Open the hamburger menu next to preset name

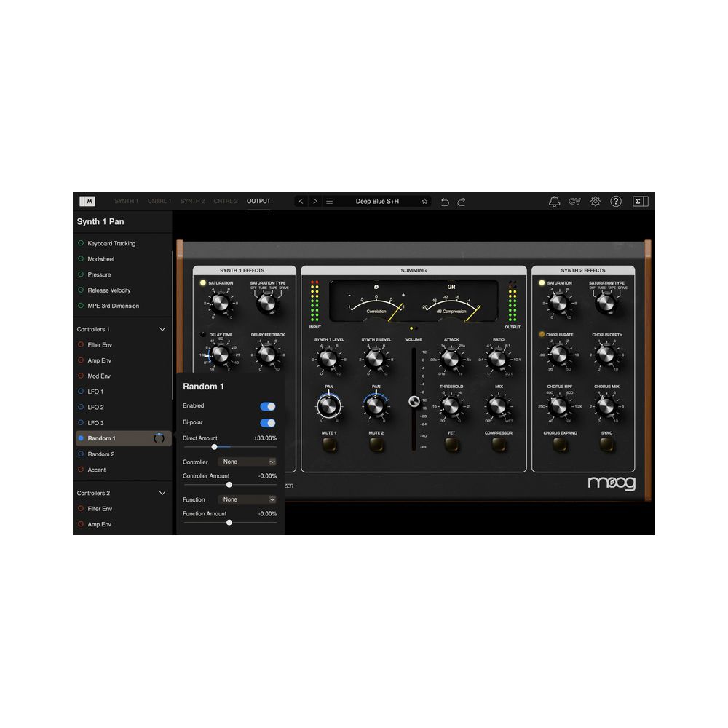[x=330, y=201]
